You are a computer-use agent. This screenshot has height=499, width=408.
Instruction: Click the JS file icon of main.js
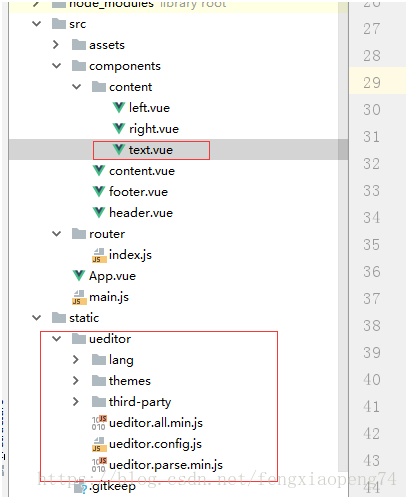(79, 297)
